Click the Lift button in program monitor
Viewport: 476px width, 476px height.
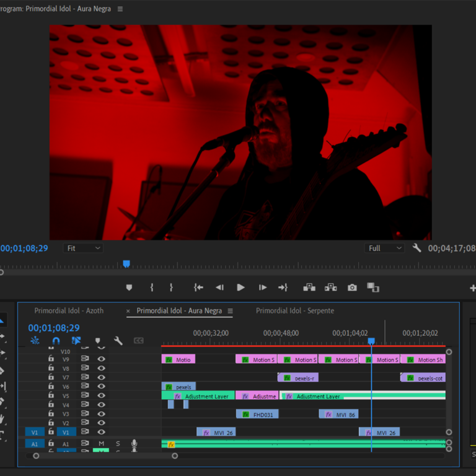point(309,288)
